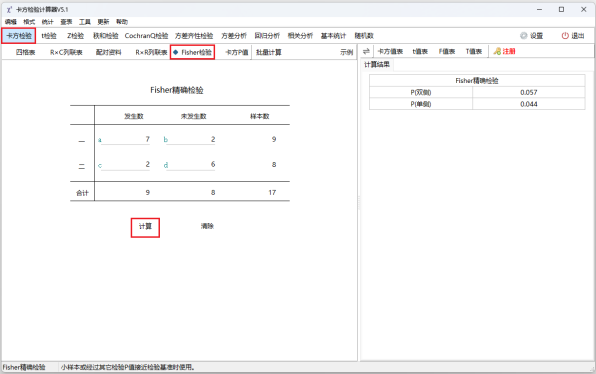Open the 格式 menu

(x=29, y=22)
